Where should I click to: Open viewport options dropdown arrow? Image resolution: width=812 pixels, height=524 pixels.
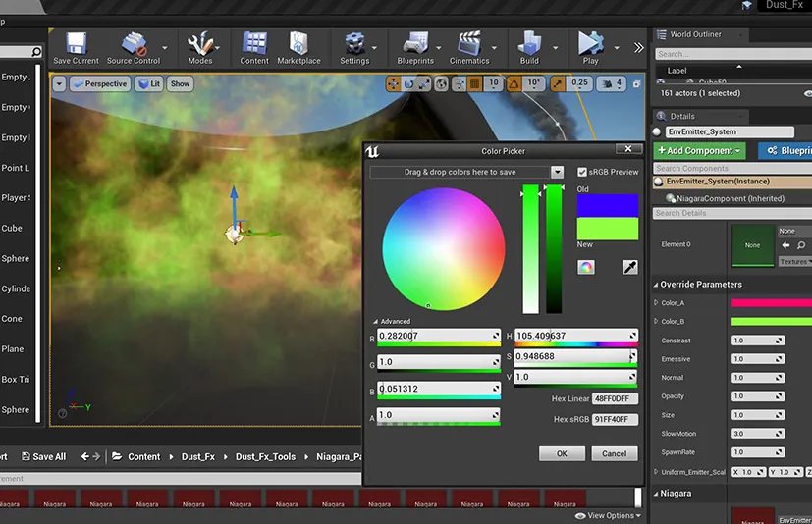[x=59, y=83]
